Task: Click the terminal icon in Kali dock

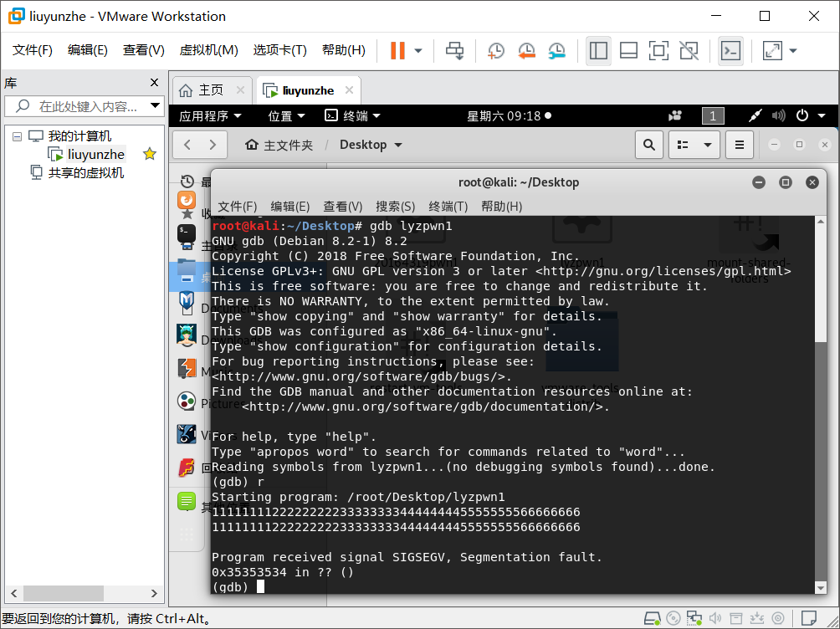Action: pyautogui.click(x=187, y=233)
